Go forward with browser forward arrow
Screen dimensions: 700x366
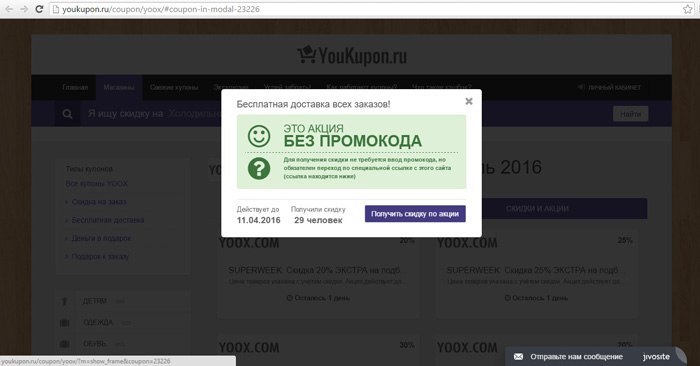pos(24,9)
